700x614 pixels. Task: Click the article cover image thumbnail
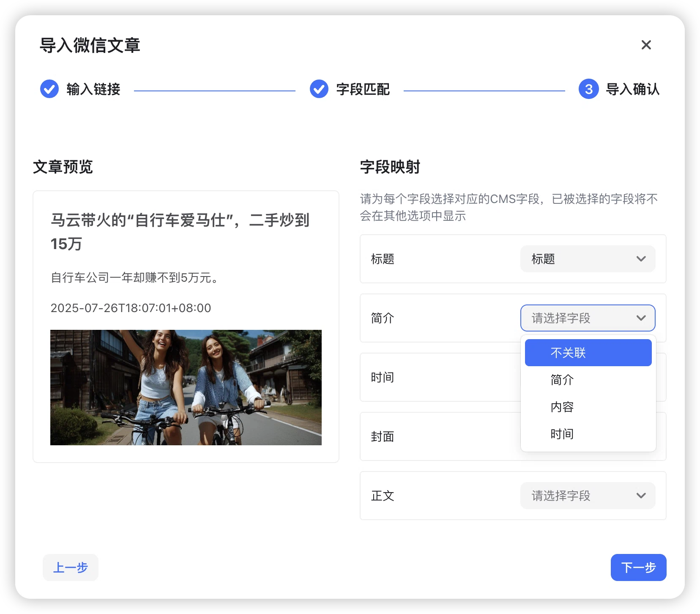click(186, 387)
